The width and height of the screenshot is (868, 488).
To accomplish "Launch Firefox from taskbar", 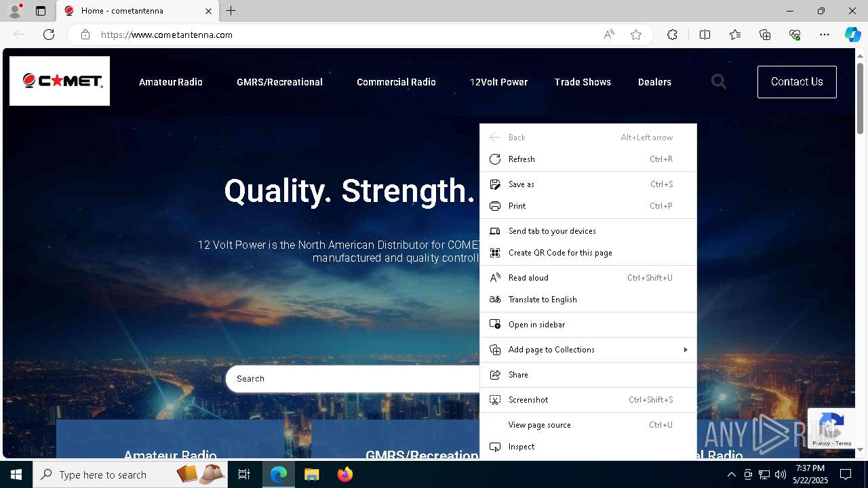I will [344, 474].
